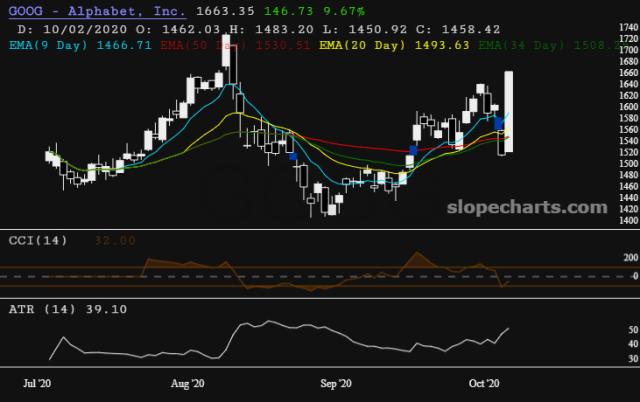Click the 30 level on ATR axis

click(633, 359)
